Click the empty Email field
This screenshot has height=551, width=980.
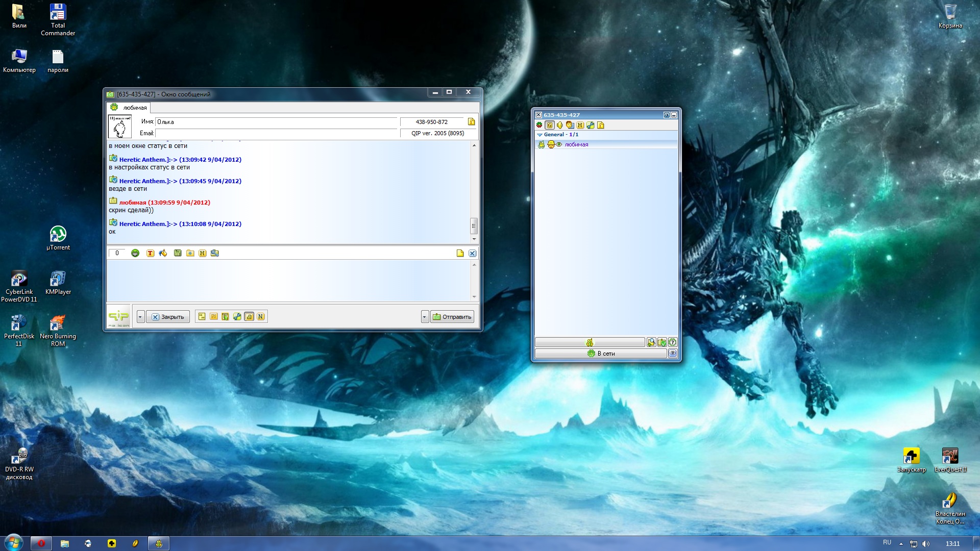pyautogui.click(x=276, y=133)
